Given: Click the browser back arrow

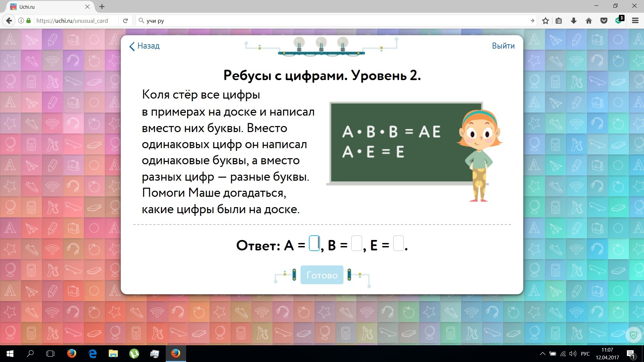Looking at the screenshot, I should tap(9, 21).
